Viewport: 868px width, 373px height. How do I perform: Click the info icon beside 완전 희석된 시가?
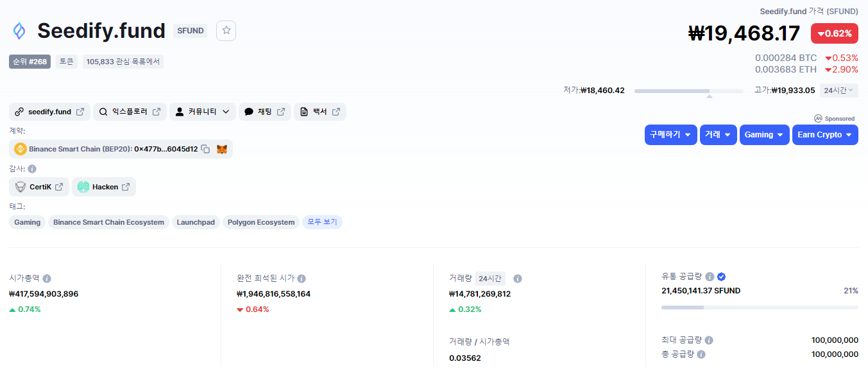(302, 279)
